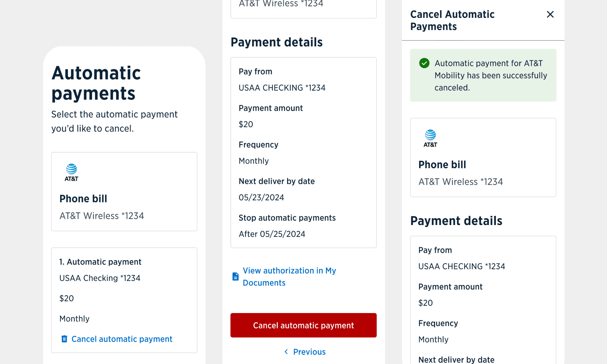
Task: Click the Payment details heading in middle
Action: pyautogui.click(x=277, y=42)
